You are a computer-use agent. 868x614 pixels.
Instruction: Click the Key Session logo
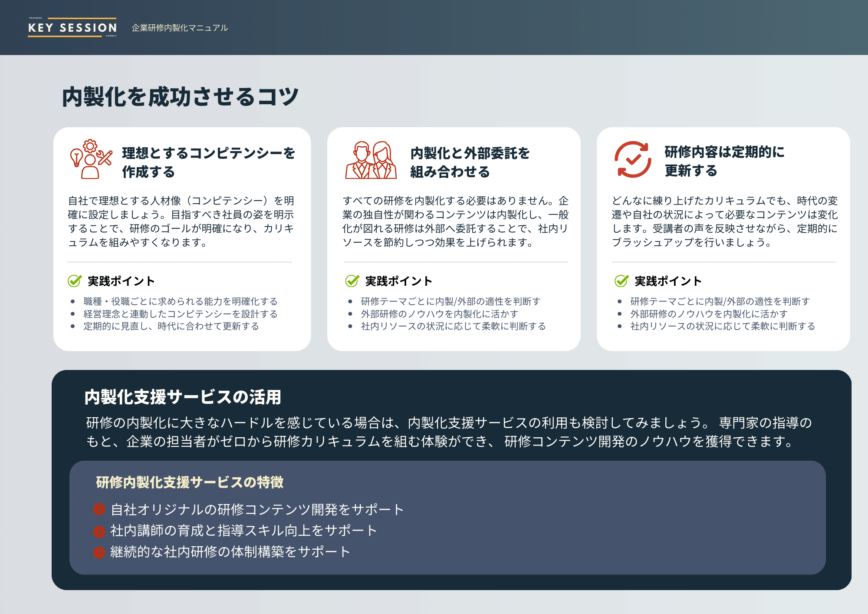(x=72, y=27)
